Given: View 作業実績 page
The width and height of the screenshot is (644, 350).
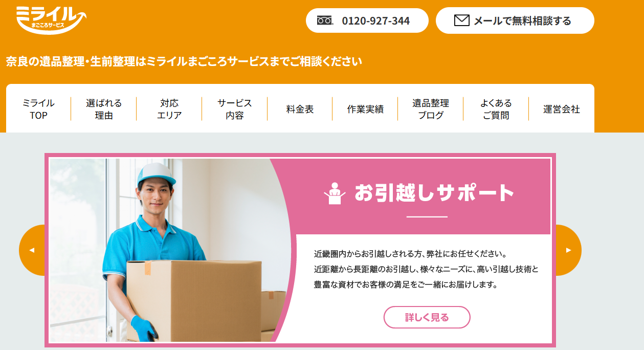Looking at the screenshot, I should coord(365,109).
